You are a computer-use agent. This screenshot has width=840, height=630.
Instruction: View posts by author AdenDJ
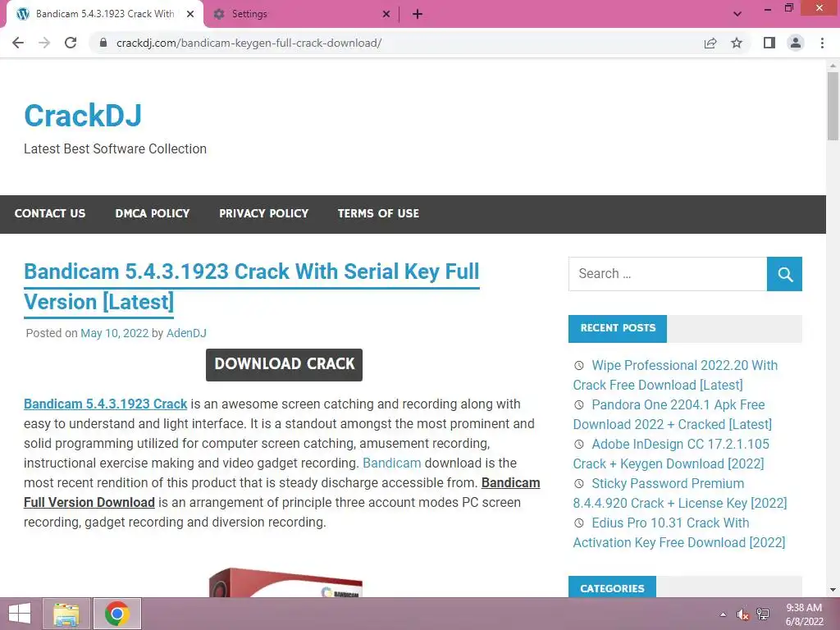click(x=186, y=333)
